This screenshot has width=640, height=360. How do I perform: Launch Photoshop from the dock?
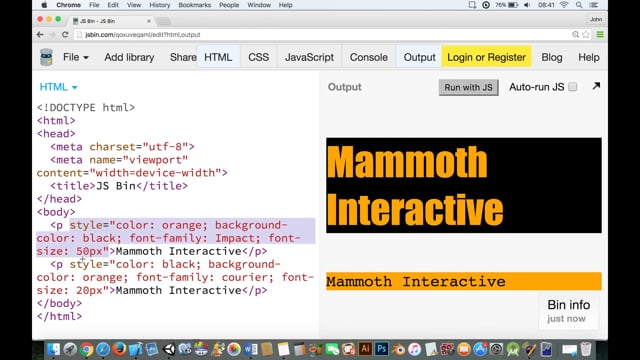click(x=382, y=349)
